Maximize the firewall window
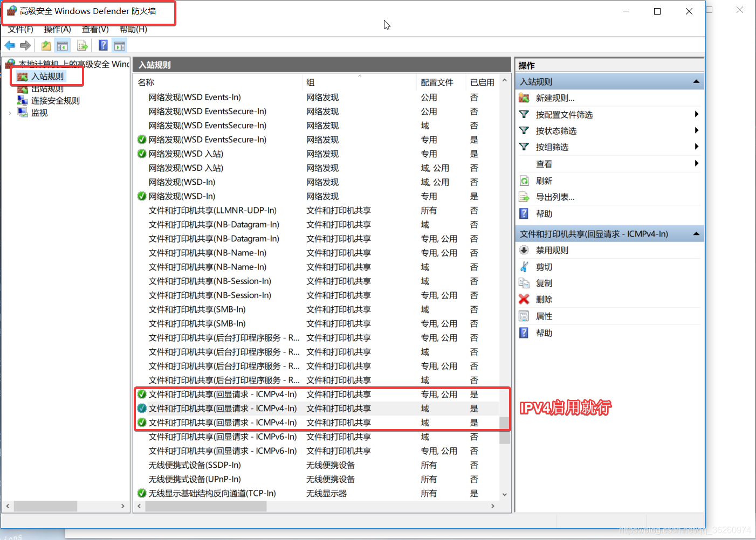Viewport: 756px width, 540px height. pyautogui.click(x=657, y=11)
